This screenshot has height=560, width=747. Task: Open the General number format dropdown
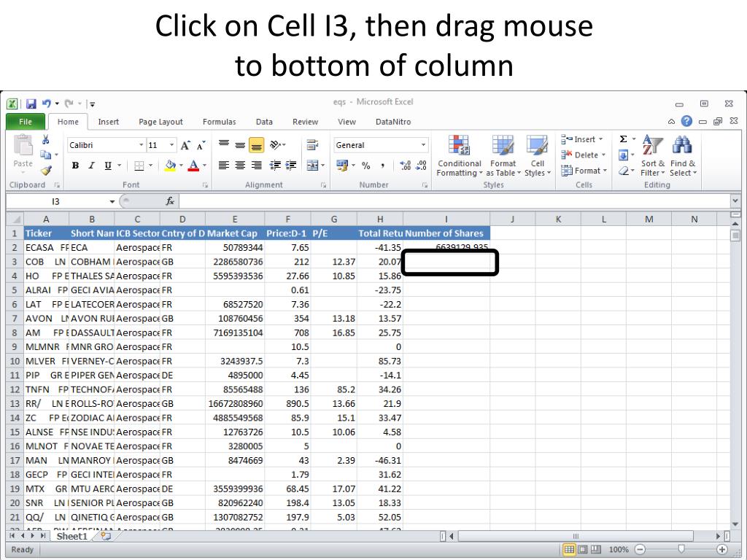click(423, 145)
